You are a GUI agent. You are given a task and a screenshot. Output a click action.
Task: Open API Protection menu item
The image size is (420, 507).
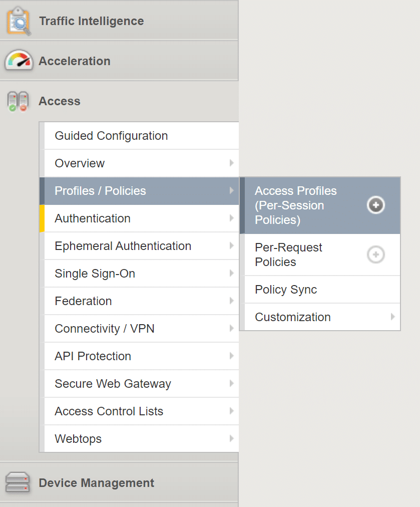[93, 356]
